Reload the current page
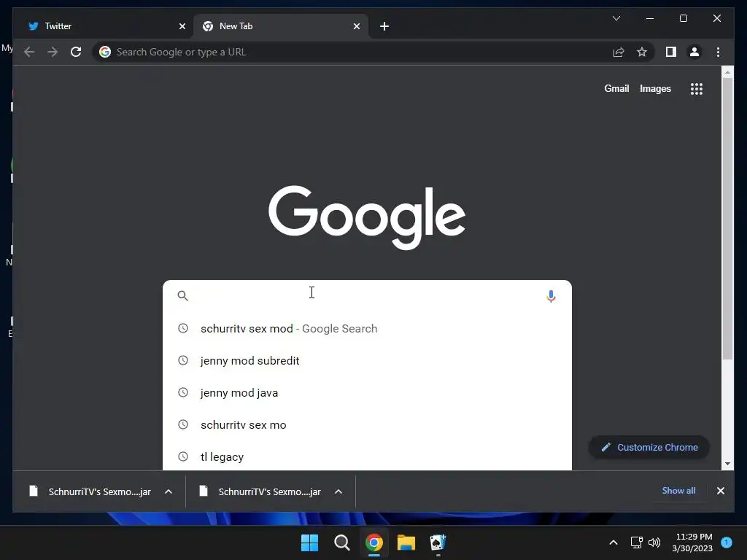 [x=76, y=52]
